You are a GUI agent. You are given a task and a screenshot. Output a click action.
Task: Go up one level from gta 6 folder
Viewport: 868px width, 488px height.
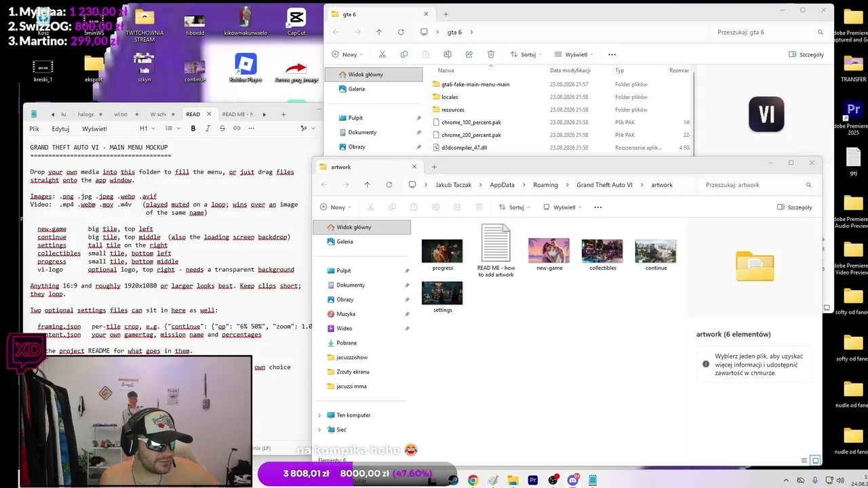[x=379, y=32]
